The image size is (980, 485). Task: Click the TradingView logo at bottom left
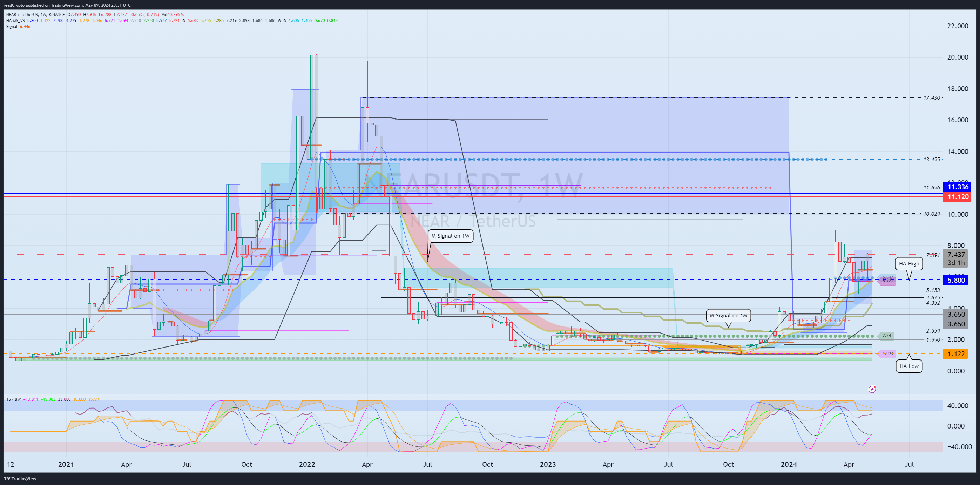click(20, 479)
